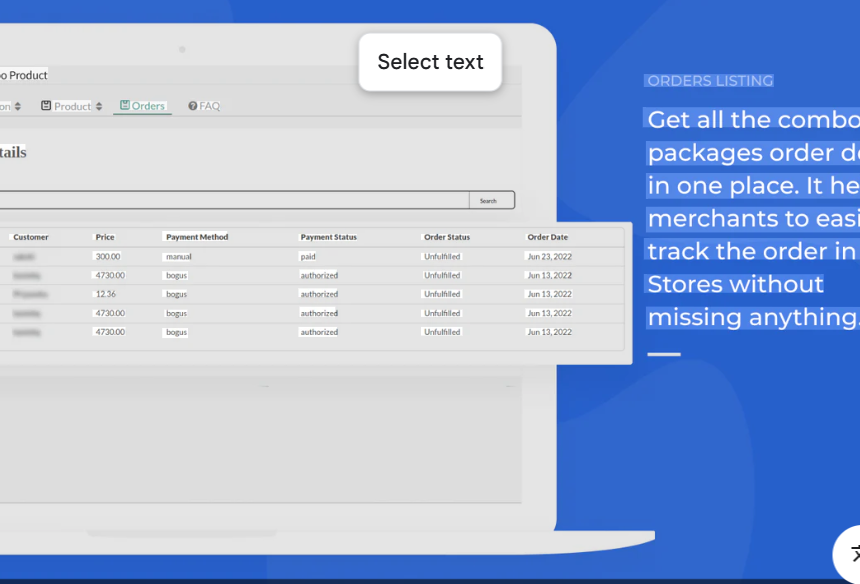Open the language translation icon at bottom right

(x=855, y=552)
